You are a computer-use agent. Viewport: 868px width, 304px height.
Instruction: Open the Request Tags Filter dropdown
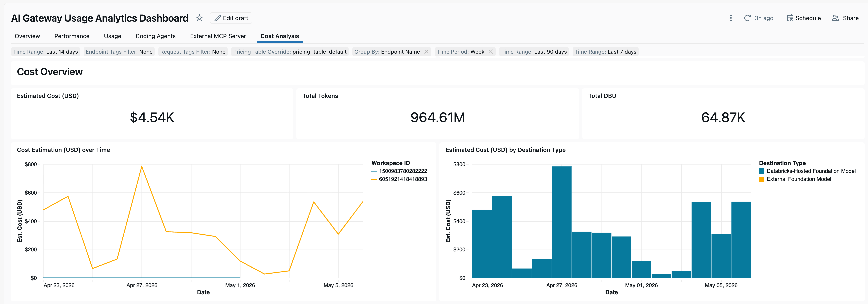pyautogui.click(x=193, y=52)
